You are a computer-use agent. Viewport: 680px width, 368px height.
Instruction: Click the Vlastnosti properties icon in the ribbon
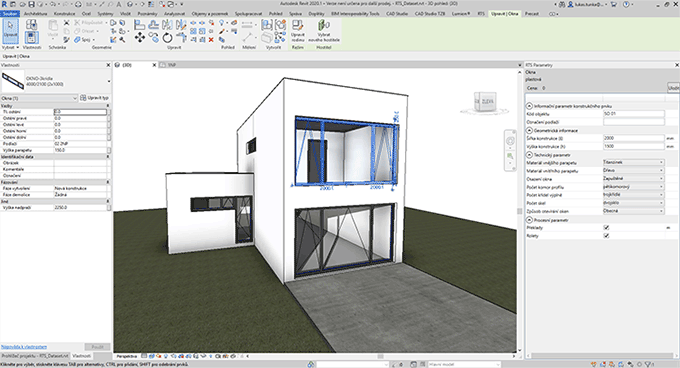coord(31,38)
